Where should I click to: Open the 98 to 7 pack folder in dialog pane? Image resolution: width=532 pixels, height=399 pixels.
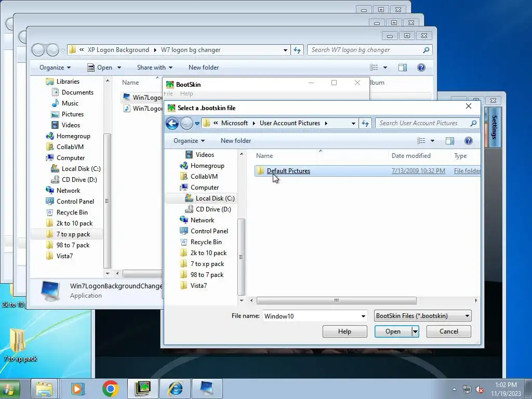tap(207, 275)
